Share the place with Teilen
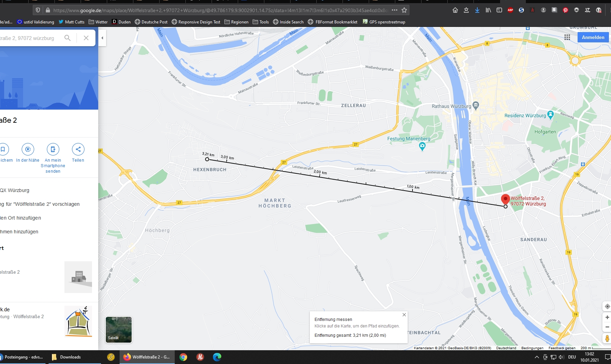This screenshot has height=364, width=611. click(x=78, y=149)
